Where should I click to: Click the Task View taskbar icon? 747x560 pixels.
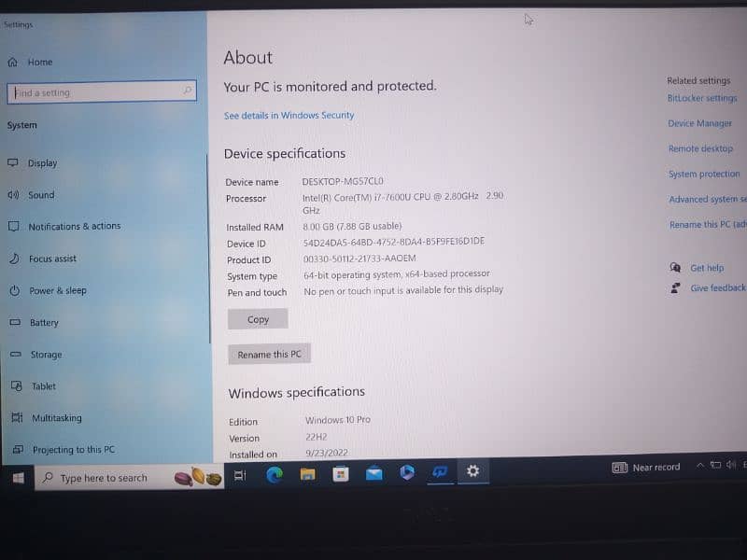240,476
